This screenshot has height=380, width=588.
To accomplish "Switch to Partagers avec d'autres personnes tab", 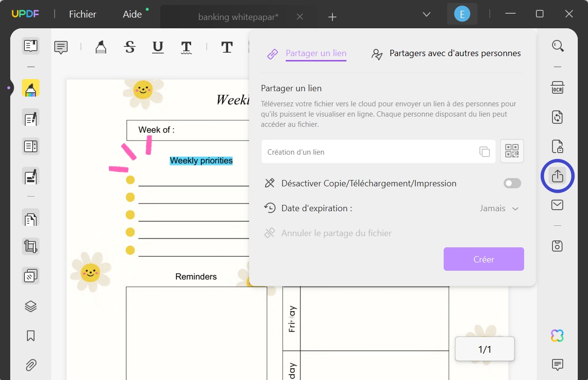I will point(446,54).
